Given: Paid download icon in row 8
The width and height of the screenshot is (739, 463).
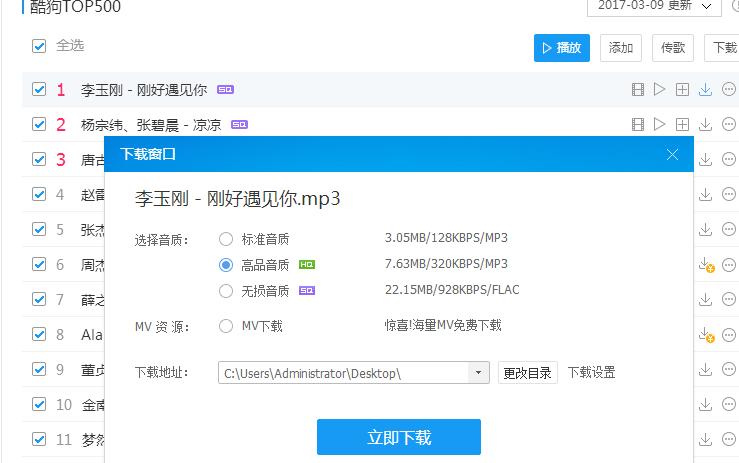Looking at the screenshot, I should [706, 335].
